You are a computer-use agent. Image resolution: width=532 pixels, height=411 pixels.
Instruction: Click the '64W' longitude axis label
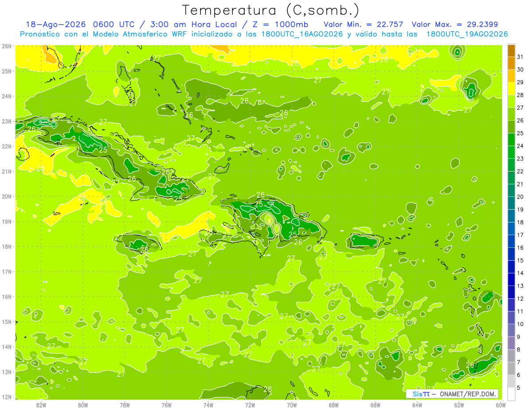pos(417,405)
